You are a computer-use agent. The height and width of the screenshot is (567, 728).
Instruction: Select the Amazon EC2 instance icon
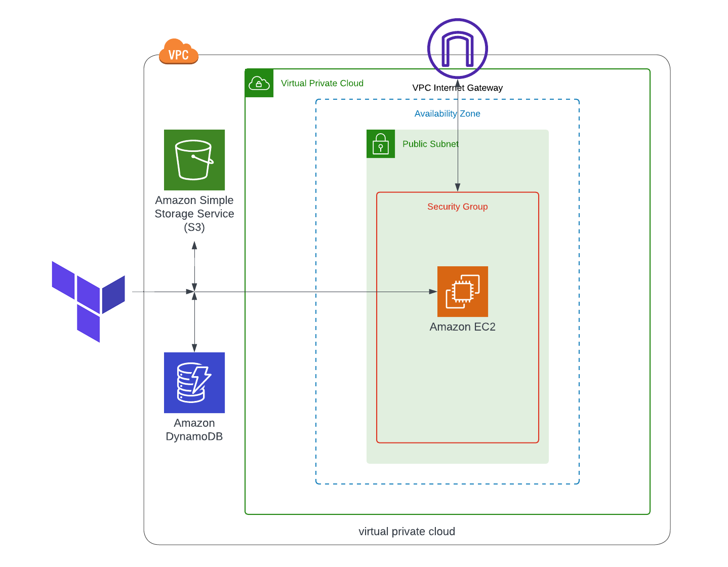[463, 292]
